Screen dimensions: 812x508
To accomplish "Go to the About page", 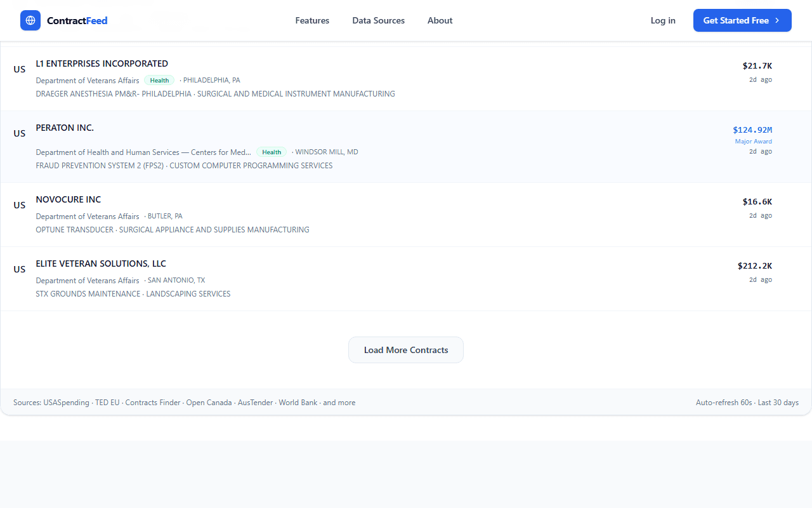I will (x=440, y=20).
